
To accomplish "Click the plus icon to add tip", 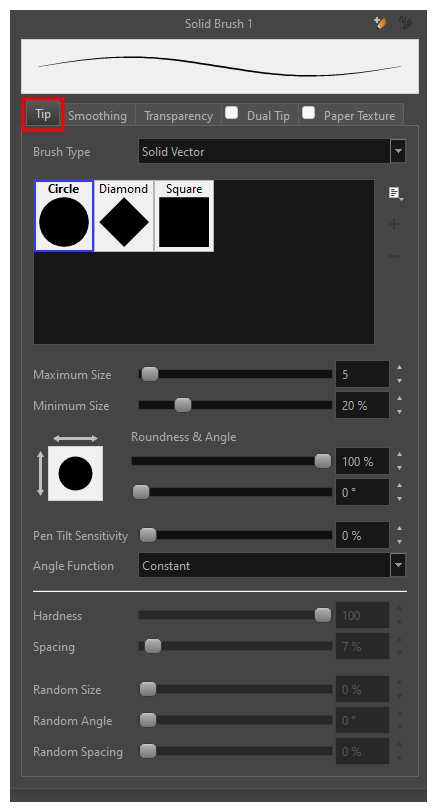I will coord(394,224).
